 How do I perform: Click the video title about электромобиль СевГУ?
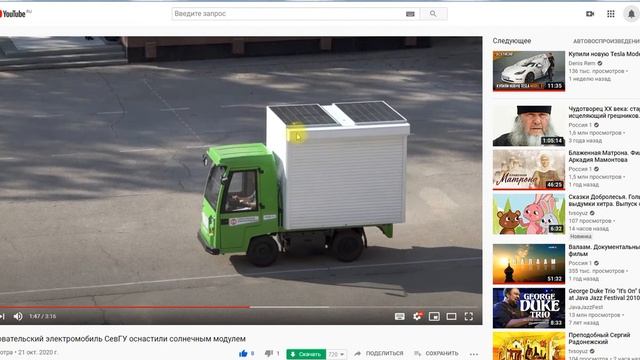point(123,339)
